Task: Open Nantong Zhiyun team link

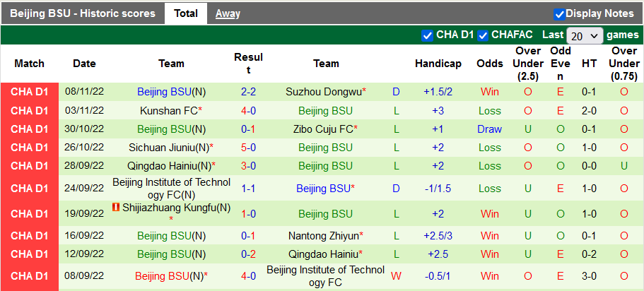Action: tap(323, 236)
